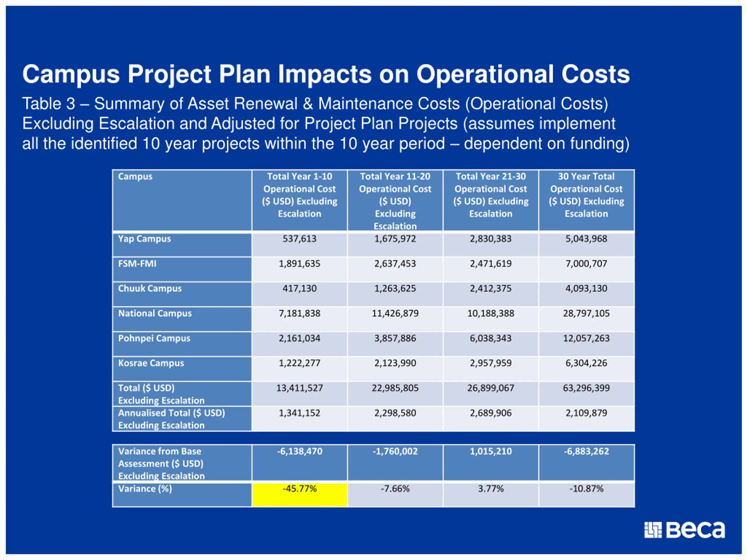Select the 'National Campus' row label
The image size is (747, 560).
pyautogui.click(x=155, y=314)
